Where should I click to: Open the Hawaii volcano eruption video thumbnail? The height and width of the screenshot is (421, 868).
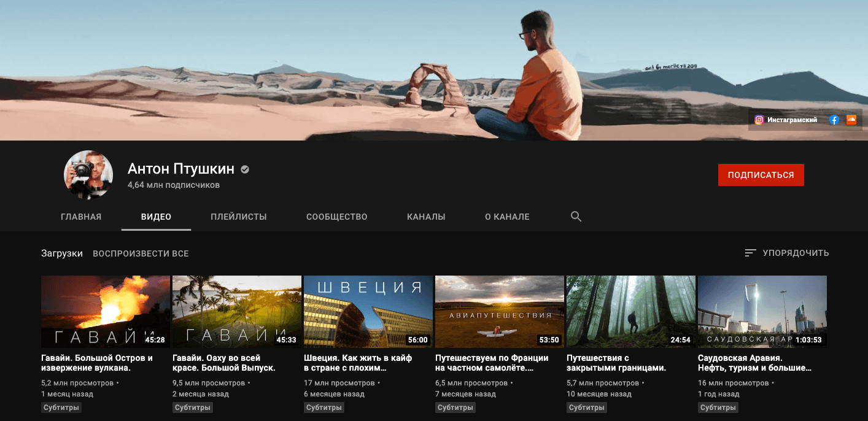(x=106, y=311)
